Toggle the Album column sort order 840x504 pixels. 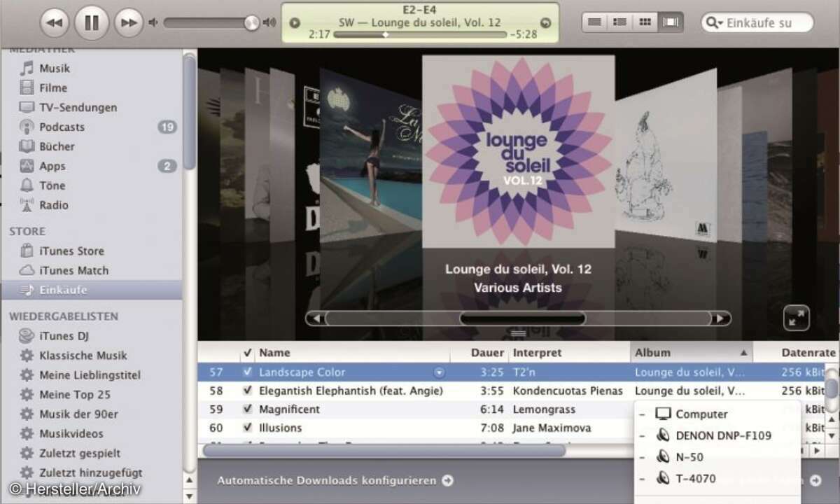(x=692, y=353)
